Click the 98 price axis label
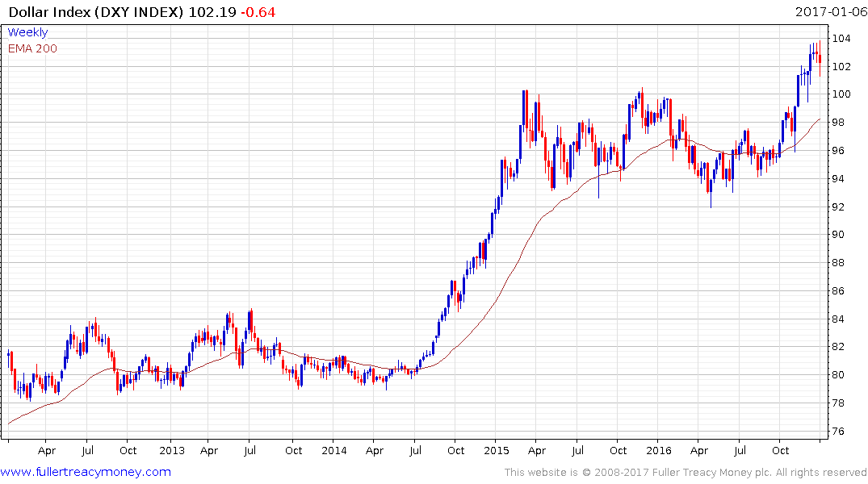This screenshot has height=484, width=868. coord(838,123)
